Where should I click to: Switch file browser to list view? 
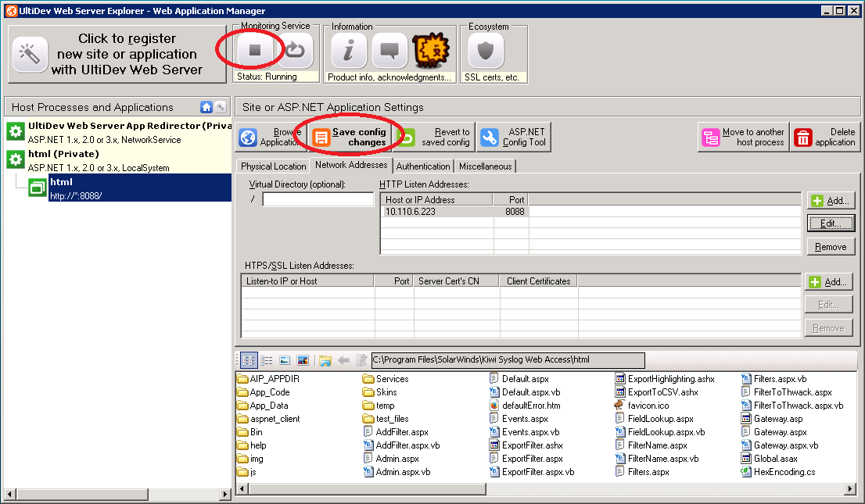pos(267,360)
